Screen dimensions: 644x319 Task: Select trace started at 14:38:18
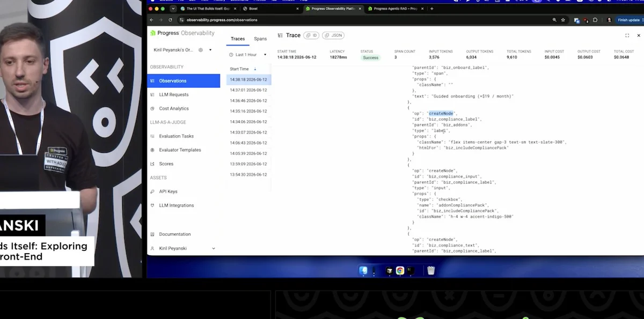pos(248,79)
